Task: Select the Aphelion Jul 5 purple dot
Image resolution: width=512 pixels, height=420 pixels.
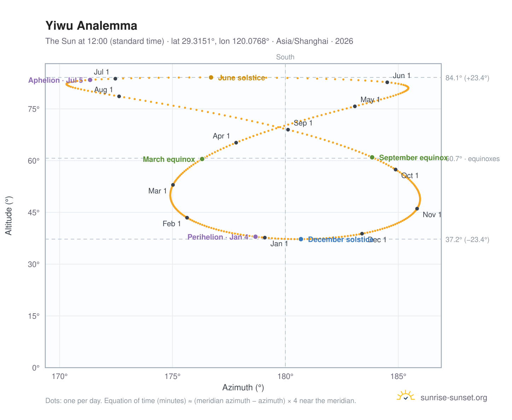Action: click(90, 80)
